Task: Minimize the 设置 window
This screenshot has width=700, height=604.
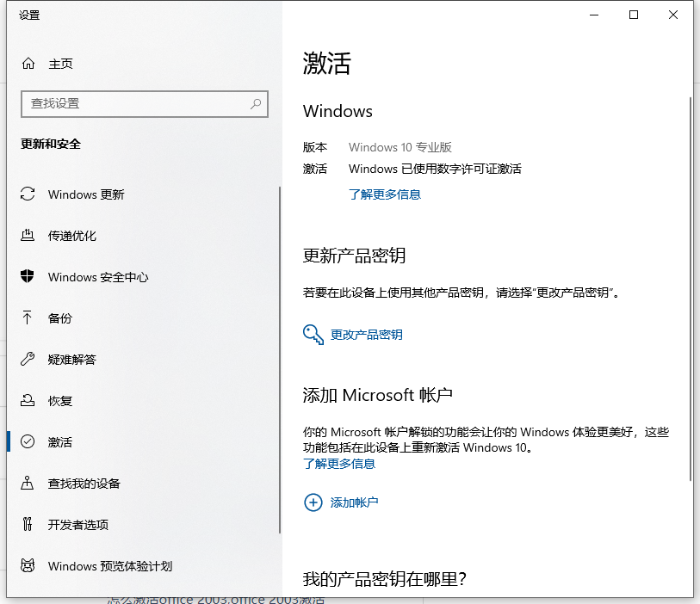Action: (x=594, y=15)
